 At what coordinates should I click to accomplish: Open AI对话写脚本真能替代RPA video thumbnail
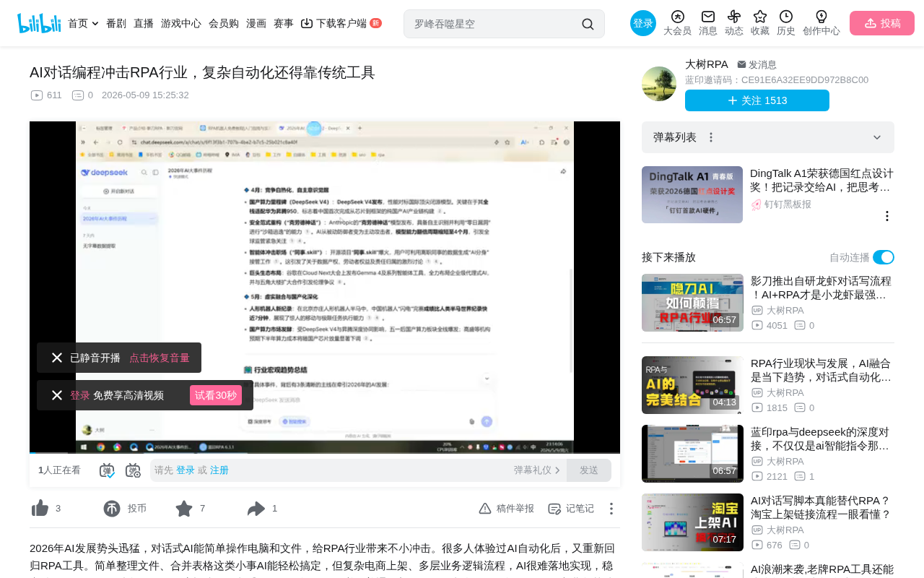[x=692, y=522]
